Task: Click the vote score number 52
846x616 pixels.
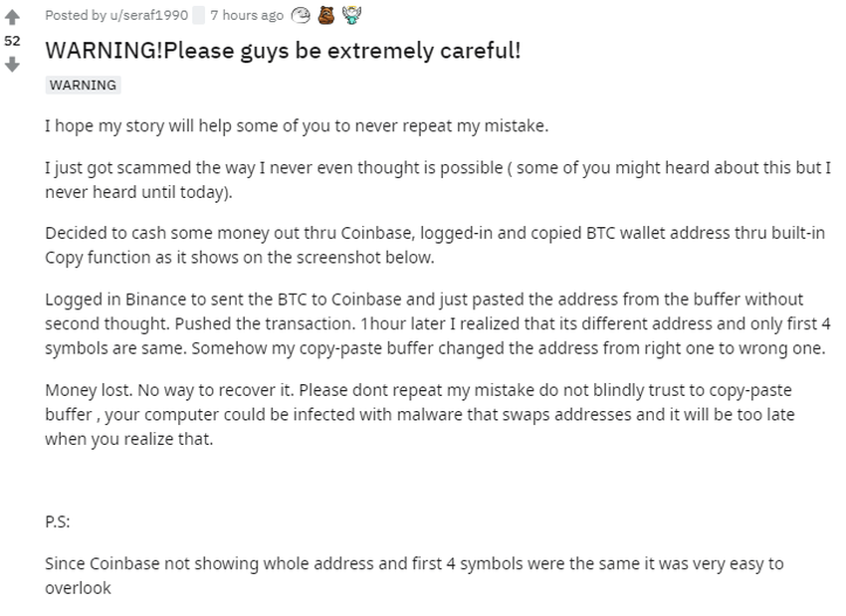Action: (x=12, y=41)
